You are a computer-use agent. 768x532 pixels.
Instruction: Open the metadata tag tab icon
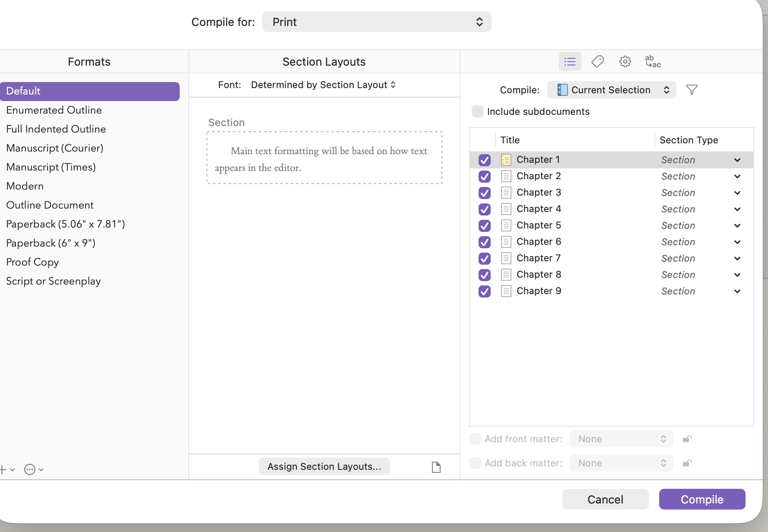pos(597,62)
